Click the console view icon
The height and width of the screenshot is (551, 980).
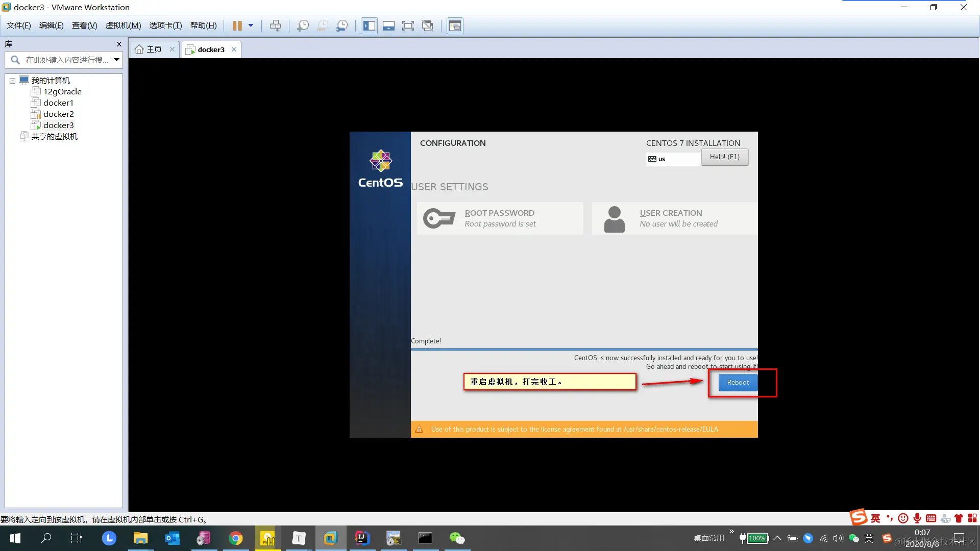455,26
